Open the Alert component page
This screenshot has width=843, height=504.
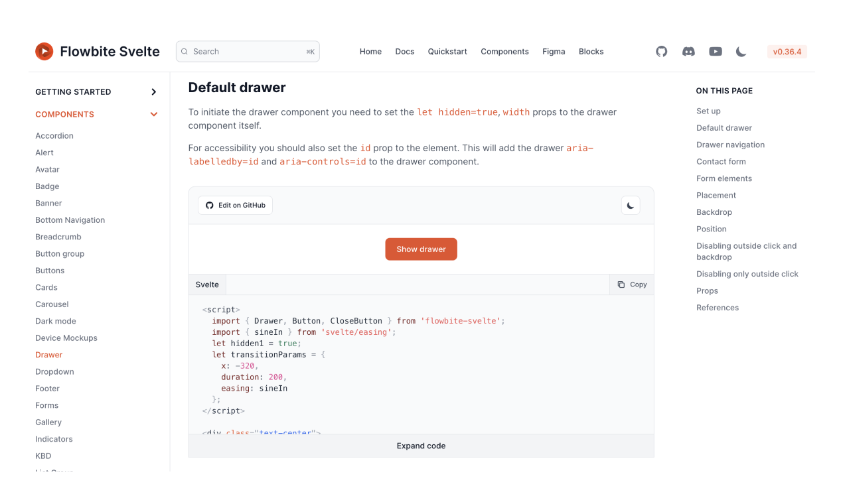pos(44,153)
